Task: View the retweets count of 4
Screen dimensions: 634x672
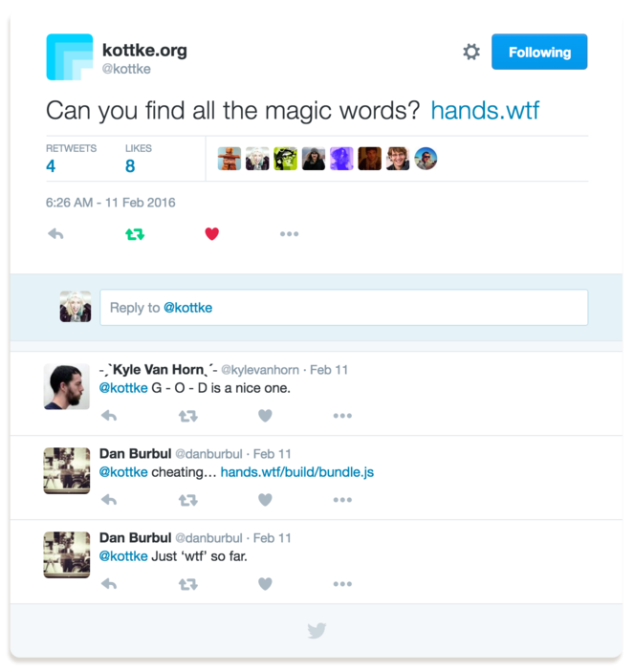Action: [x=51, y=166]
